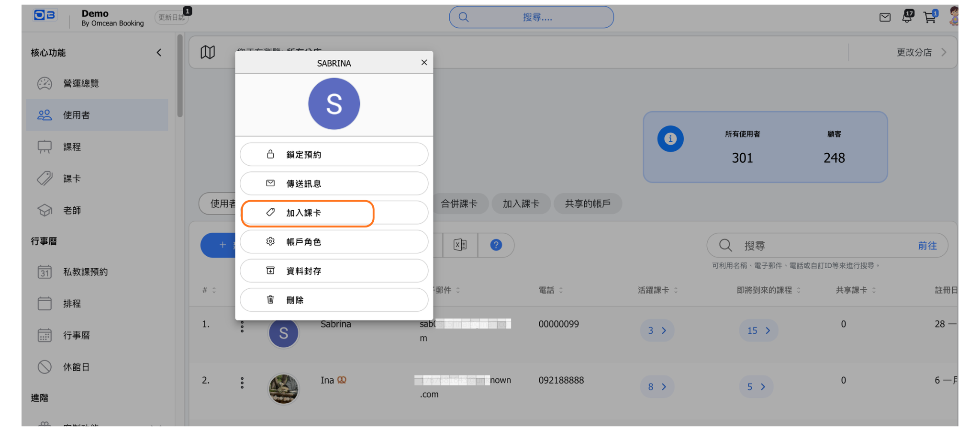Expand Ina's upcoming courses count 5
Screen dimensions: 980x431
pos(756,386)
